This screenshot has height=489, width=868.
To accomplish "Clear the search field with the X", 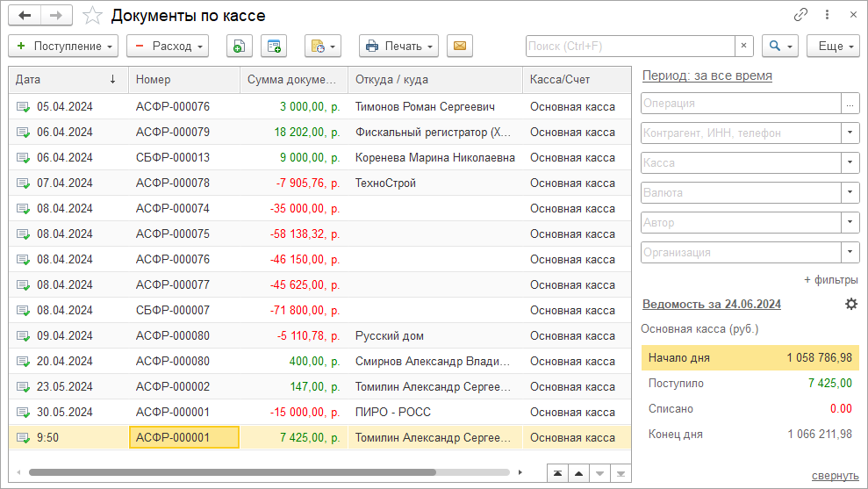I will tap(744, 46).
